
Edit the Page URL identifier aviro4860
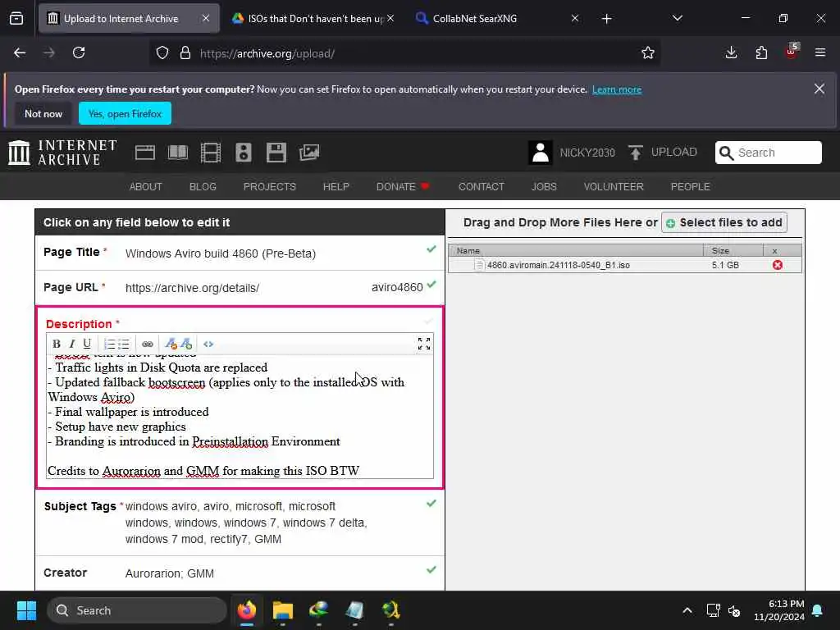pos(397,288)
